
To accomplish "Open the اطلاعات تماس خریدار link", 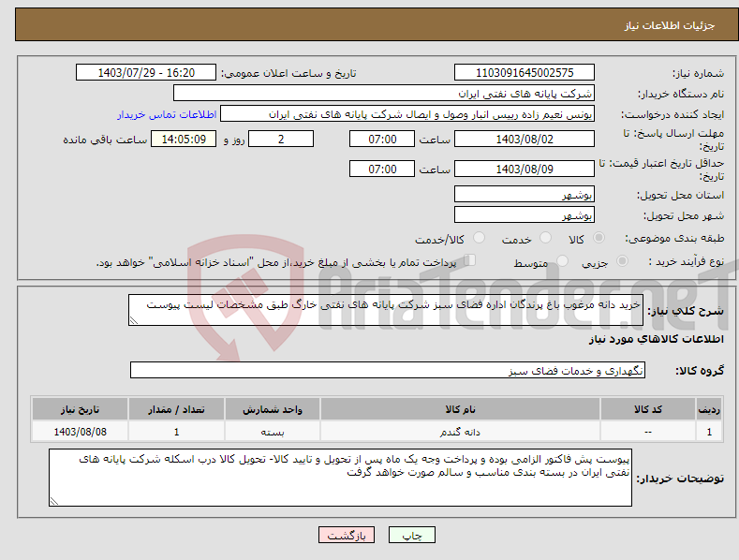I will [167, 114].
